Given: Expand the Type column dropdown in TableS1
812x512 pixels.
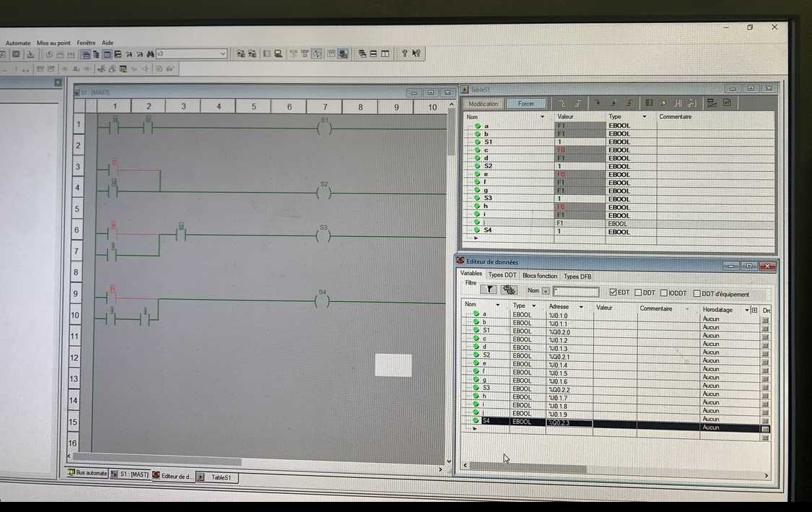Looking at the screenshot, I should [x=644, y=116].
